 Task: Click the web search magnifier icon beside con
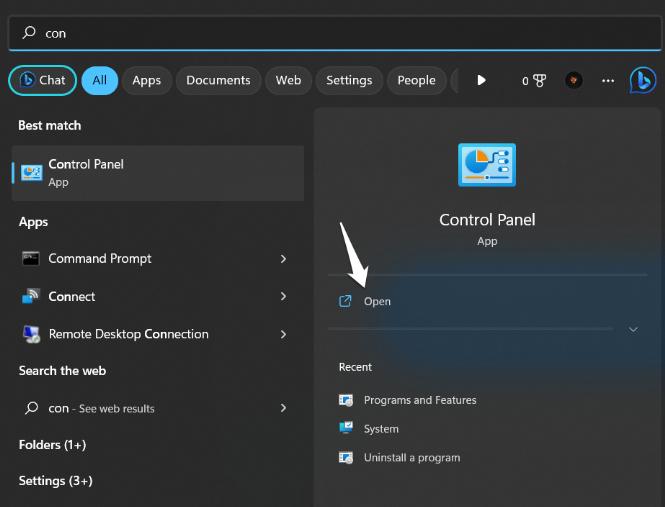click(x=31, y=408)
